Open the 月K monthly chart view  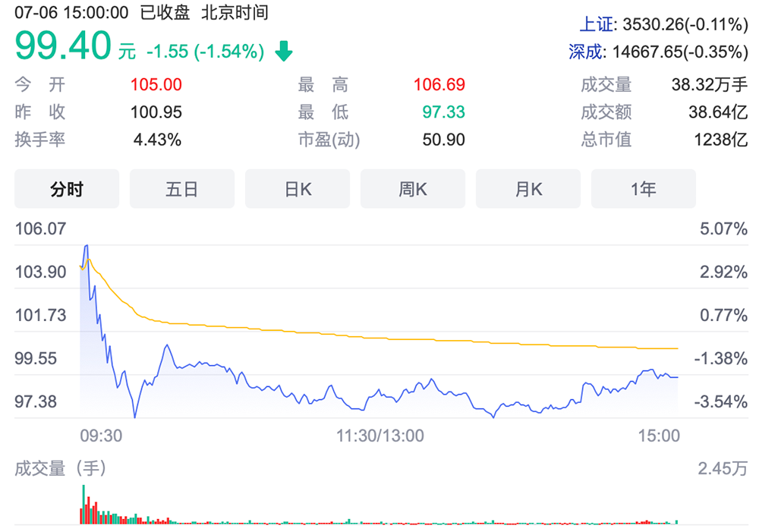pos(528,189)
